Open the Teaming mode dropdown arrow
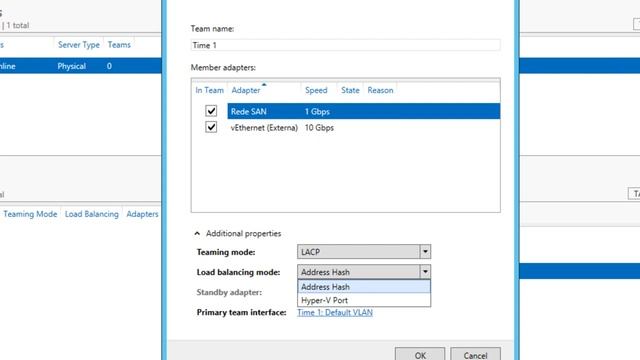 (425, 251)
